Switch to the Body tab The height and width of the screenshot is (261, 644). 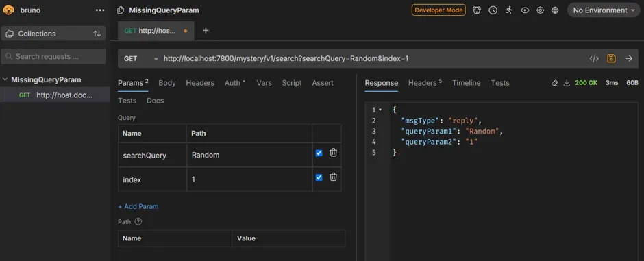[x=167, y=83]
